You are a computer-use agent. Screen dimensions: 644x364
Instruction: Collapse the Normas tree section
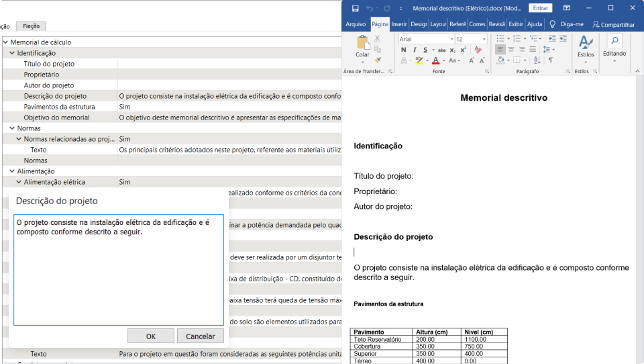(x=12, y=128)
